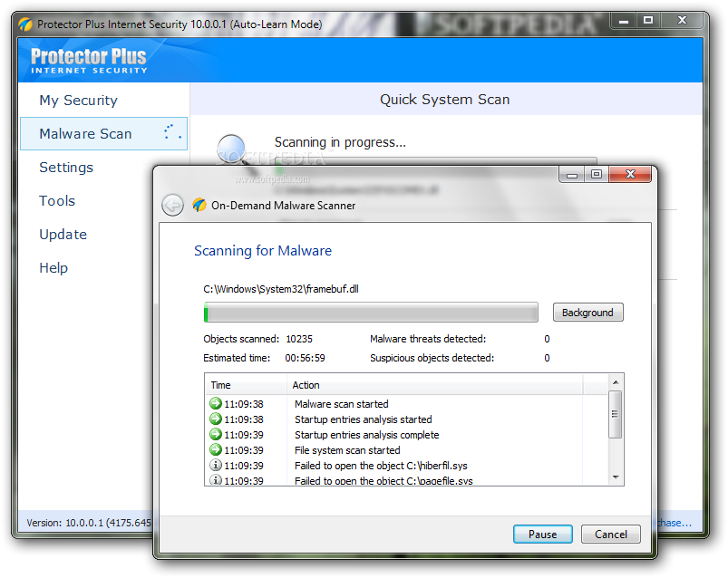Viewport: 728px width, 578px height.
Task: Click the 'Malware threats detected:' label
Action: click(428, 339)
